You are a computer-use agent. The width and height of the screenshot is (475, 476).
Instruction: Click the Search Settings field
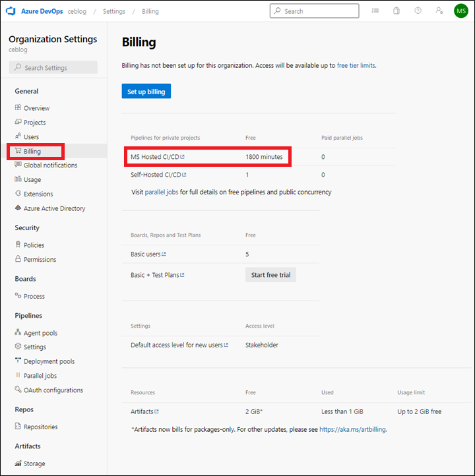pos(53,67)
